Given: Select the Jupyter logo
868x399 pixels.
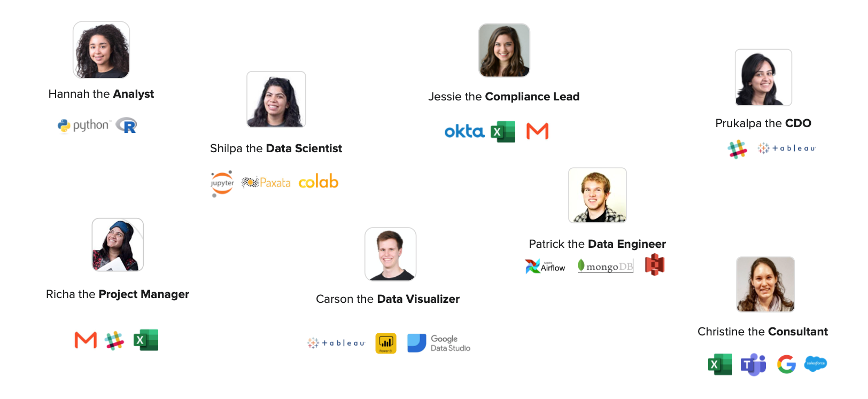Looking at the screenshot, I should (x=222, y=183).
